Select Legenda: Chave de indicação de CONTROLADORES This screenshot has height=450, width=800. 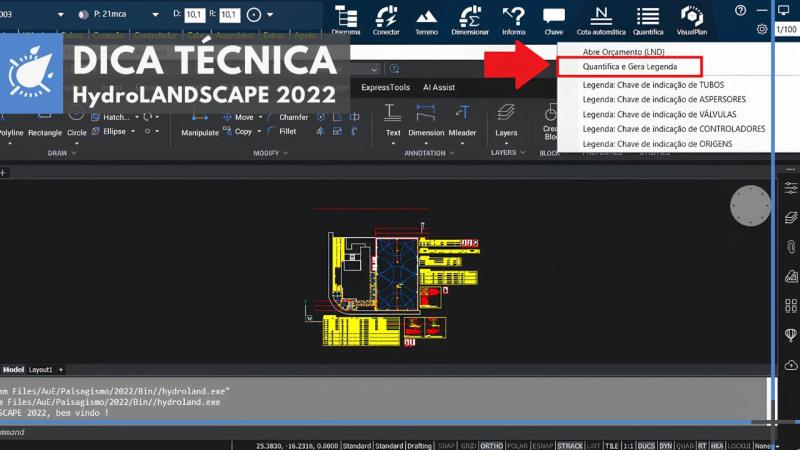pos(673,129)
